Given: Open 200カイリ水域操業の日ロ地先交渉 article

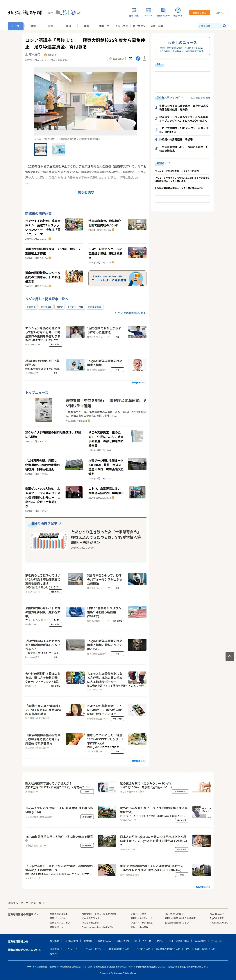Looking at the screenshot, I should (x=53, y=434).
